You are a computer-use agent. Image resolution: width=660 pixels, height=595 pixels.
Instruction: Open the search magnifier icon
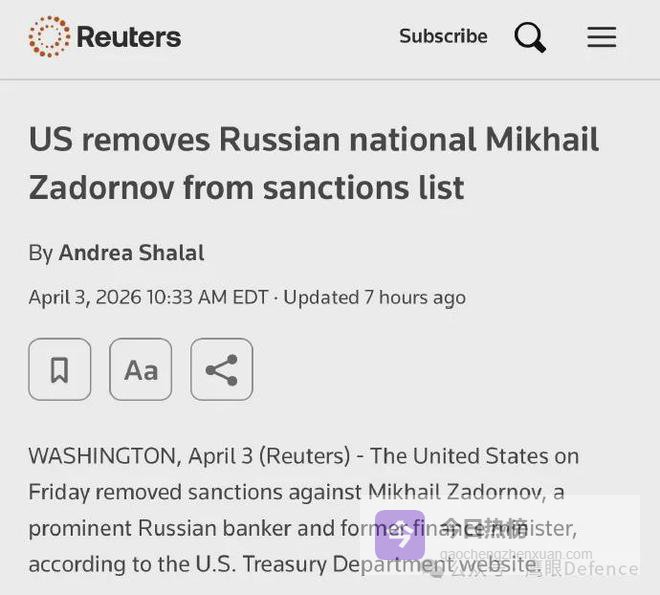pyautogui.click(x=530, y=38)
